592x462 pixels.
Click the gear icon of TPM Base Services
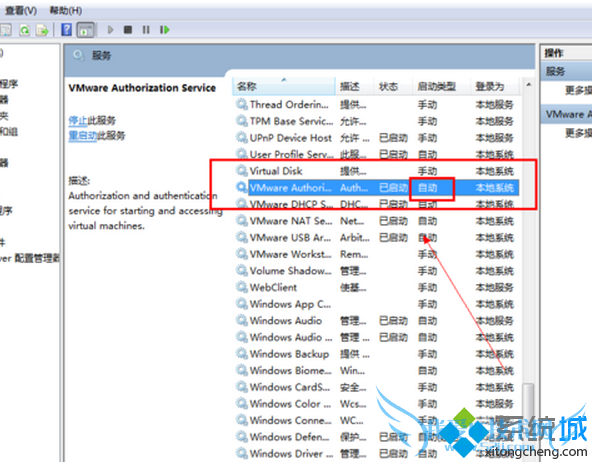[242, 120]
